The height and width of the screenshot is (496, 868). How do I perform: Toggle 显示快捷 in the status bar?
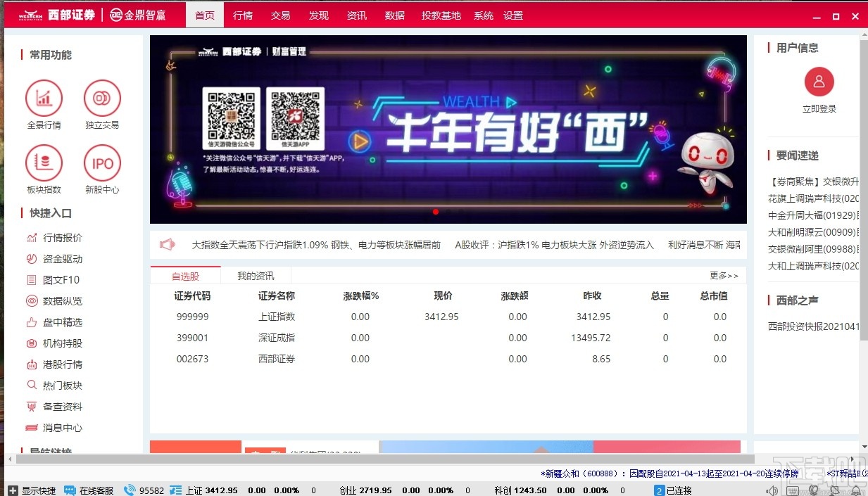point(32,490)
